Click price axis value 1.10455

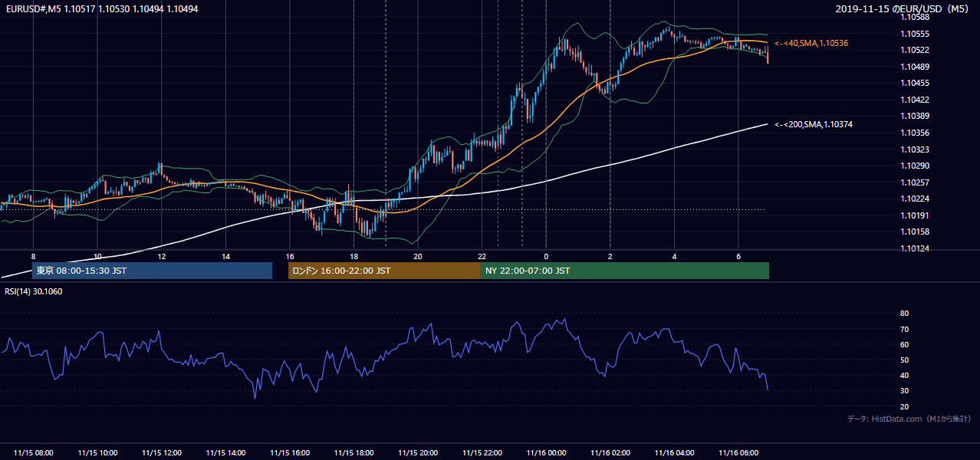[915, 83]
